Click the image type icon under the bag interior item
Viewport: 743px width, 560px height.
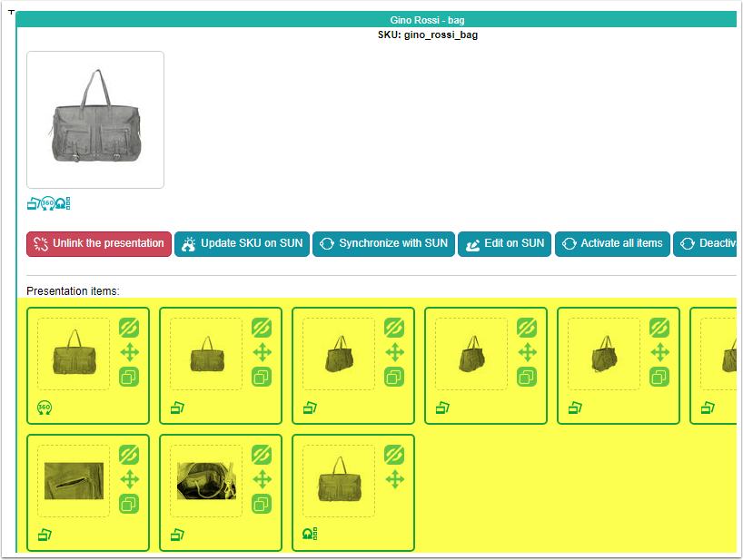pos(177,535)
